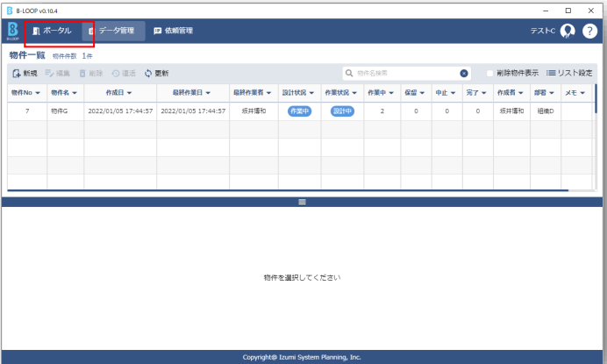This screenshot has height=364, width=607.
Task: Expand the 物件No column filter dropdown
Action: [x=39, y=92]
